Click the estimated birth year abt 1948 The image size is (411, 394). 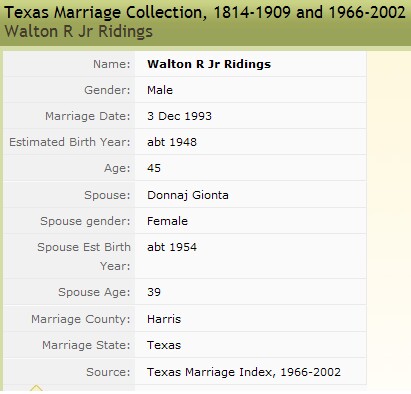(x=172, y=142)
